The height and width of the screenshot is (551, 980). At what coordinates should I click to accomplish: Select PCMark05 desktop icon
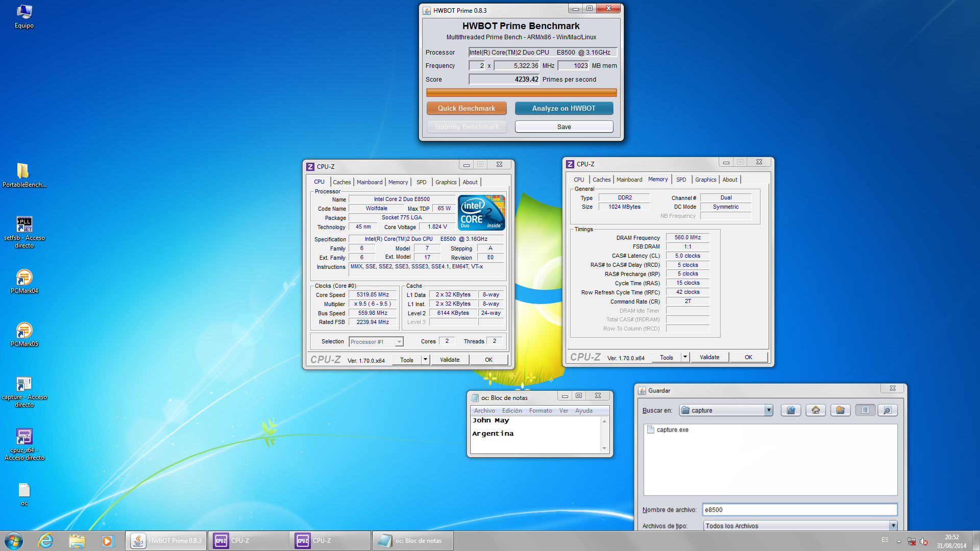tap(24, 334)
